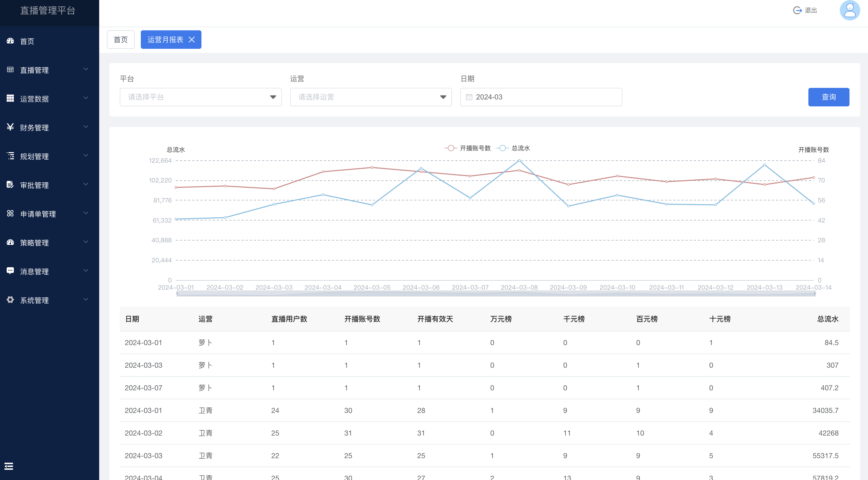The height and width of the screenshot is (480, 868).
Task: Click 2024-03-07 萝卜 row date cell
Action: coord(144,388)
